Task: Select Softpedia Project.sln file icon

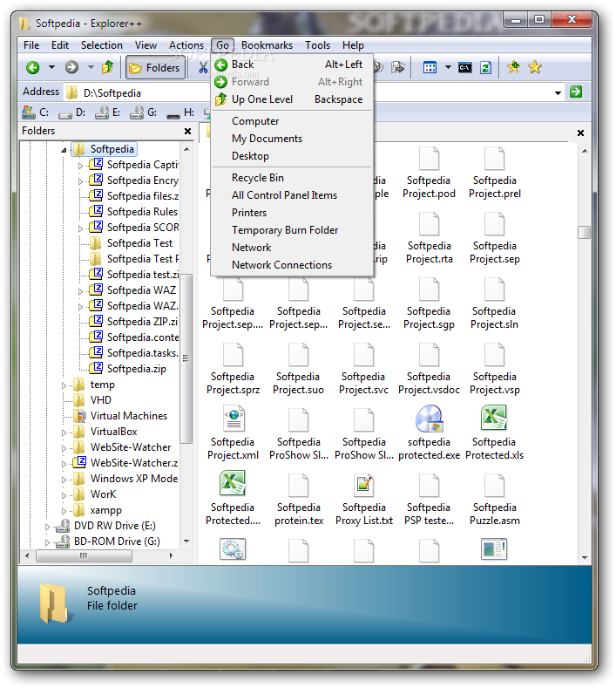Action: 495,289
